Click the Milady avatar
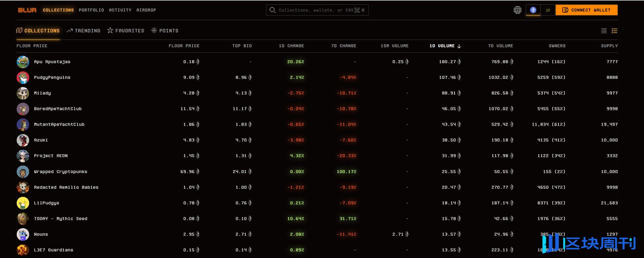The height and width of the screenshot is (258, 644). (23, 93)
